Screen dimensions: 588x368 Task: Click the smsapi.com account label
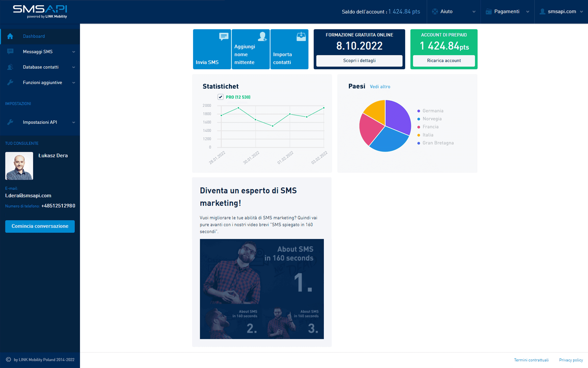click(x=562, y=11)
